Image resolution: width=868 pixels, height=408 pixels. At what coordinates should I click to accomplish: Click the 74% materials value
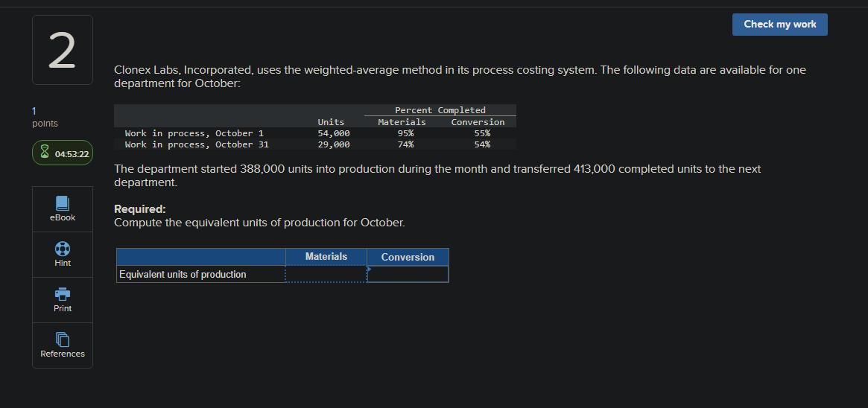[405, 144]
